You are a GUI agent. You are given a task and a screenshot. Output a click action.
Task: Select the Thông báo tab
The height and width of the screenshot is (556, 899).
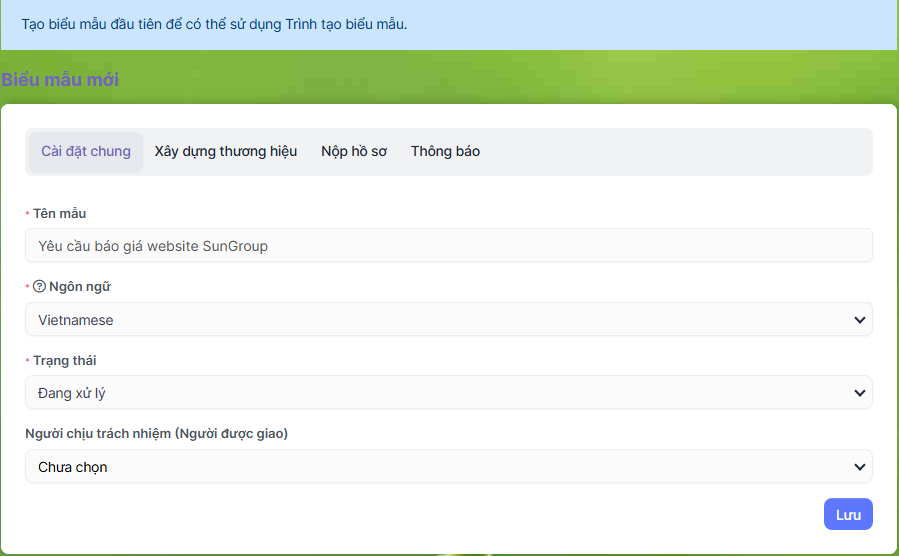pyautogui.click(x=445, y=152)
